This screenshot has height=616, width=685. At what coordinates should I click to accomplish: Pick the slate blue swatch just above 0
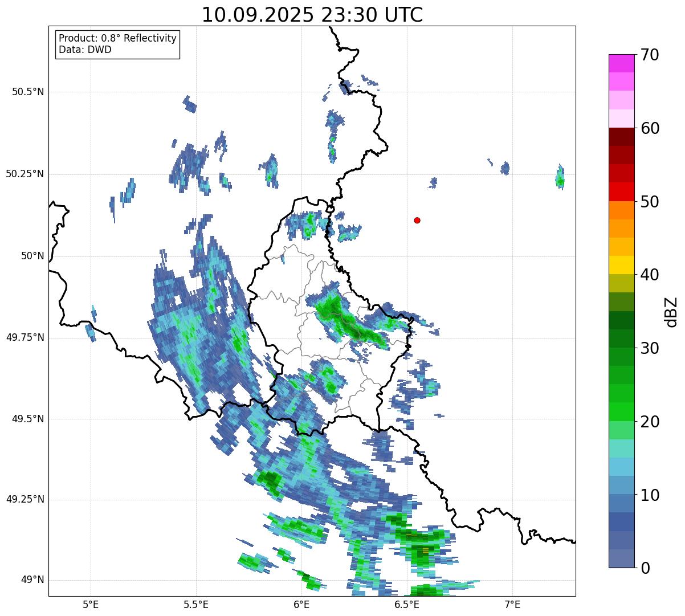[x=621, y=558]
